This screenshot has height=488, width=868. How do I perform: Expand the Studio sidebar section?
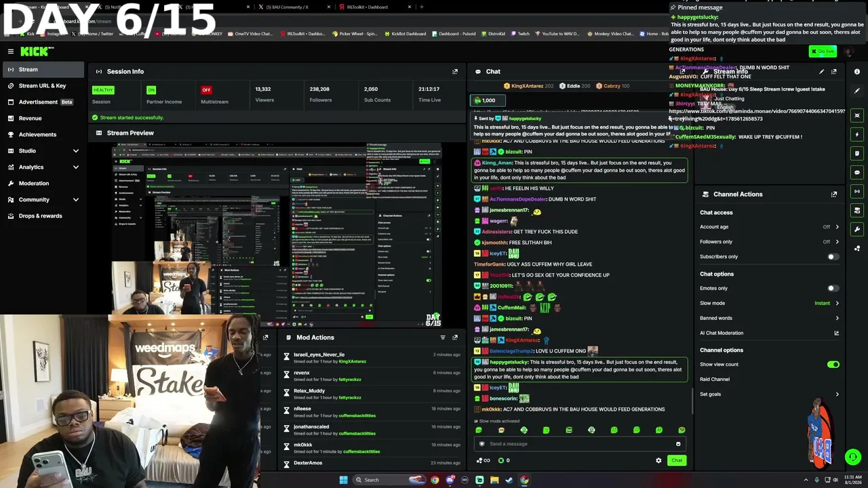coord(76,150)
